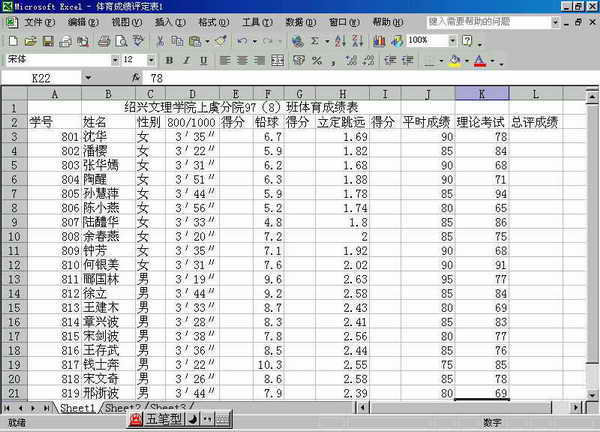Click the Cut scissors icon
The width and height of the screenshot is (600, 432).
coord(161,41)
